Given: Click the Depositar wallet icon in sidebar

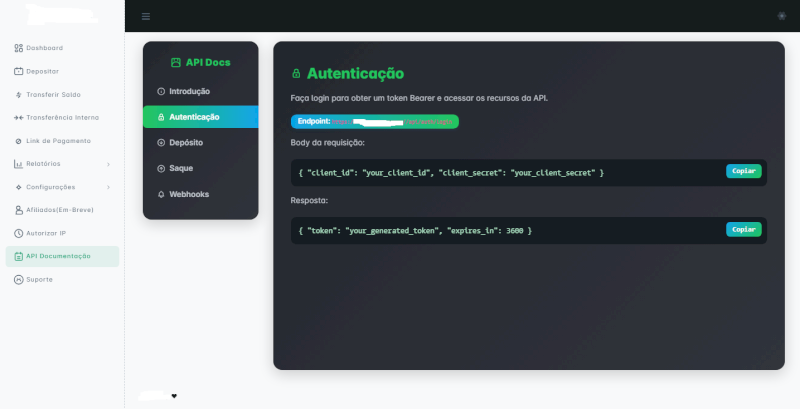Looking at the screenshot, I should [x=18, y=71].
